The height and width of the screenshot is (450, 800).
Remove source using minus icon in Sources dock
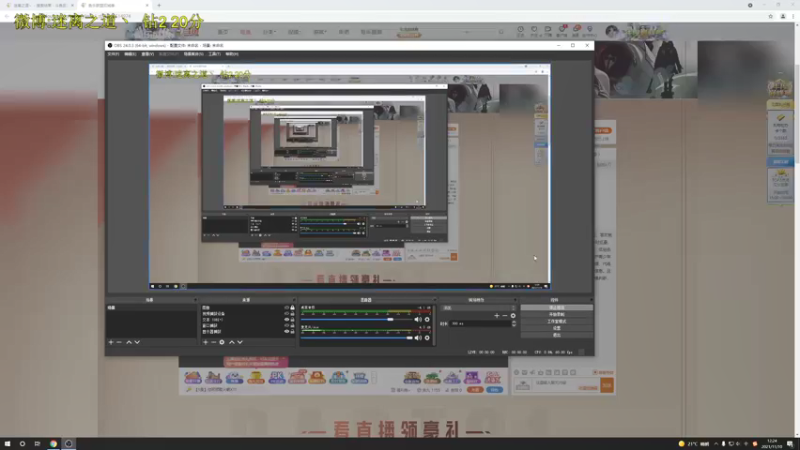click(213, 342)
